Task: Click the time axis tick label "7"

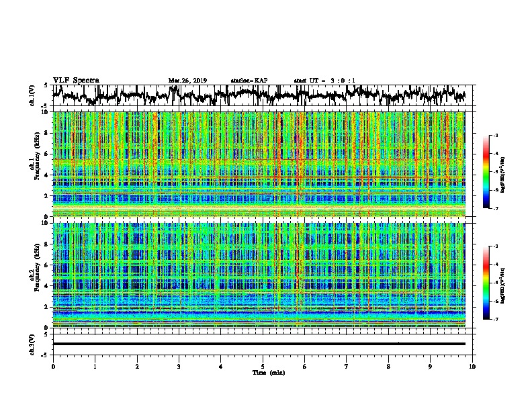Action: [x=347, y=367]
